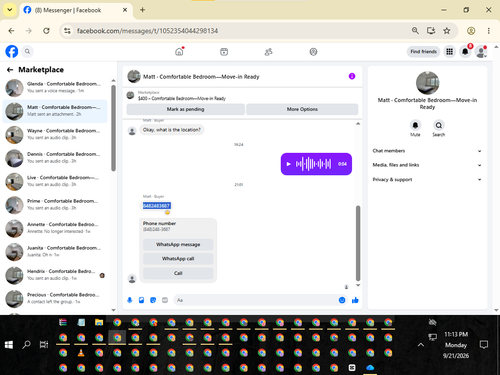The height and width of the screenshot is (375, 500).
Task: Open Windows taskbar search
Action: click(x=26, y=345)
